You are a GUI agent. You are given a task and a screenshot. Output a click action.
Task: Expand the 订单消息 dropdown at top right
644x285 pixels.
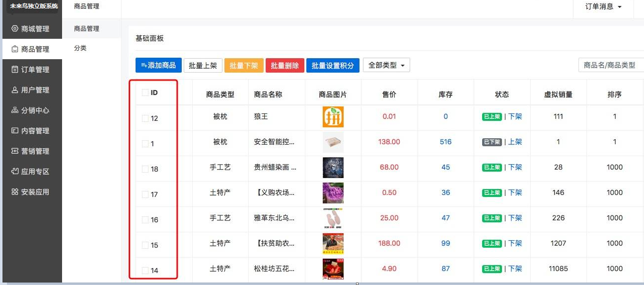click(603, 7)
